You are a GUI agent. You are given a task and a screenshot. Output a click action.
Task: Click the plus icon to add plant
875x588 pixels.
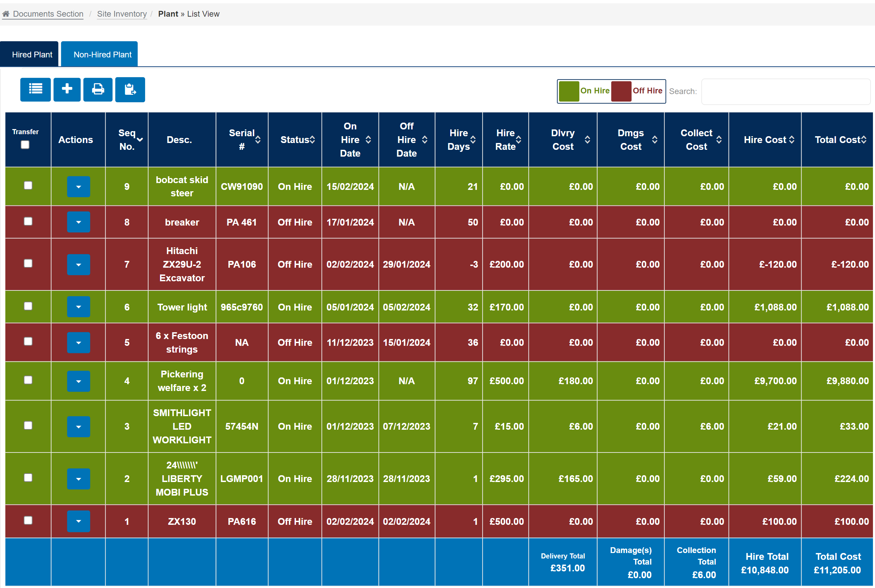click(x=67, y=89)
